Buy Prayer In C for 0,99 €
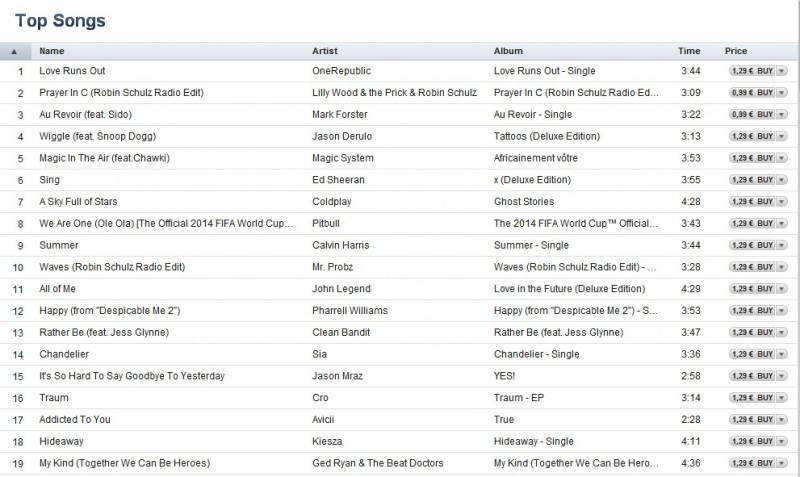This screenshot has width=800, height=477. click(x=751, y=93)
